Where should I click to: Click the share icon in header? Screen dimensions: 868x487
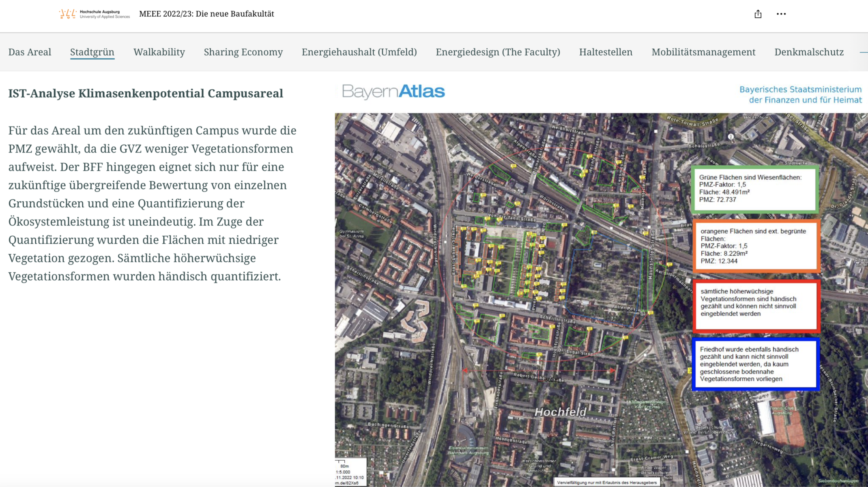(x=758, y=14)
